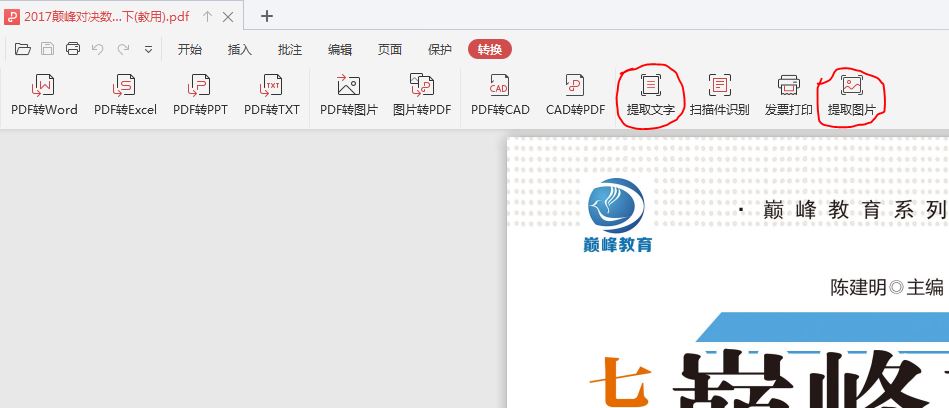Select the PDF转PPT conversion
Viewport: 949px width, 408px height.
click(x=200, y=95)
